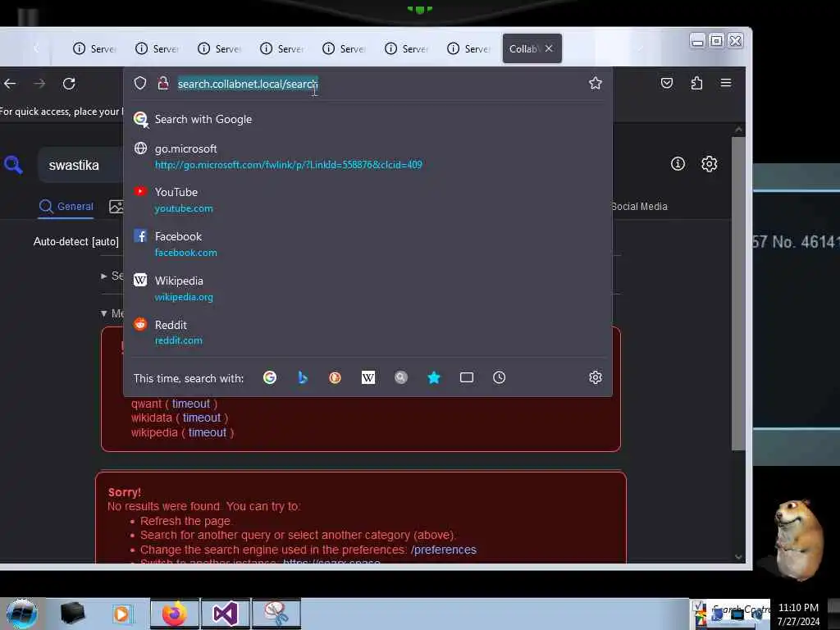The height and width of the screenshot is (630, 840).
Task: Search bookmarks with the blue star icon
Action: pyautogui.click(x=434, y=377)
